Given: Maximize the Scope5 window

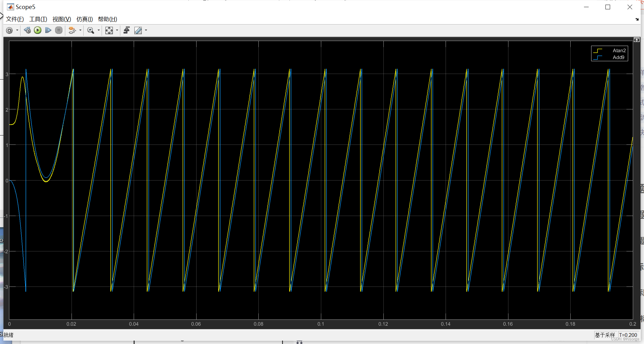Looking at the screenshot, I should coord(608,7).
